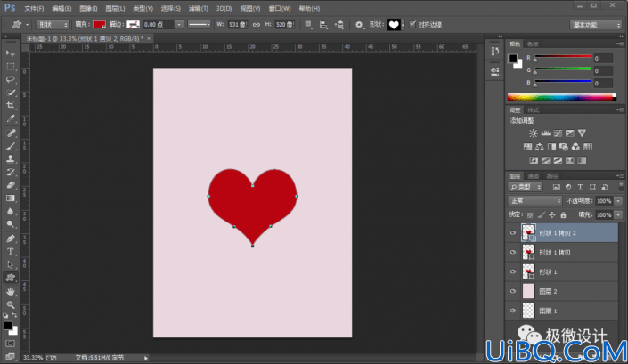The image size is (628, 364).
Task: Select the Eraser tool
Action: 11,185
